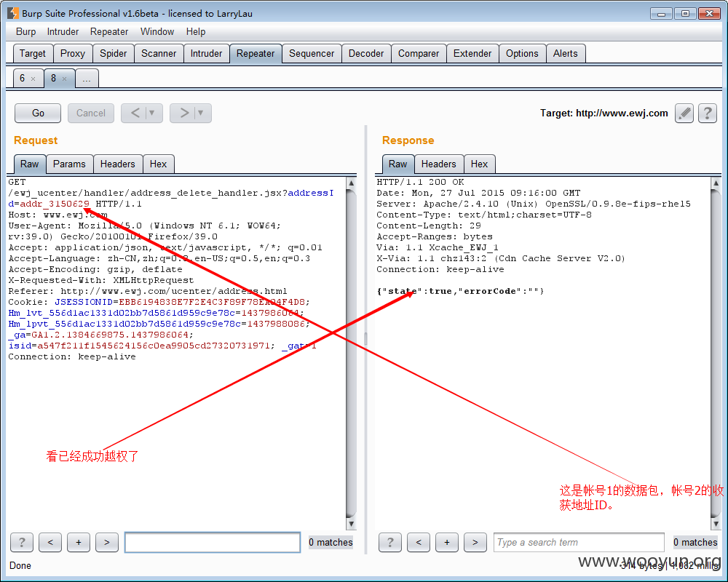Select Repeater sub-tab 6
The image size is (728, 582).
(x=23, y=79)
